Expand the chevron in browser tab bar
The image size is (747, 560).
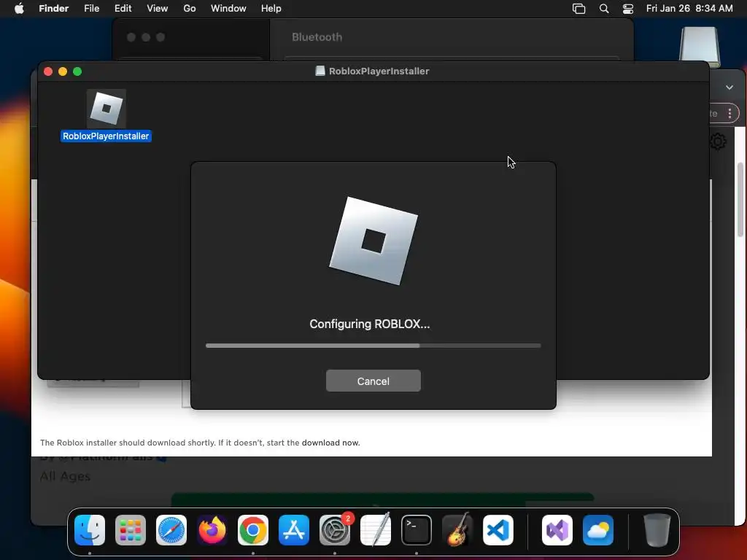click(729, 87)
